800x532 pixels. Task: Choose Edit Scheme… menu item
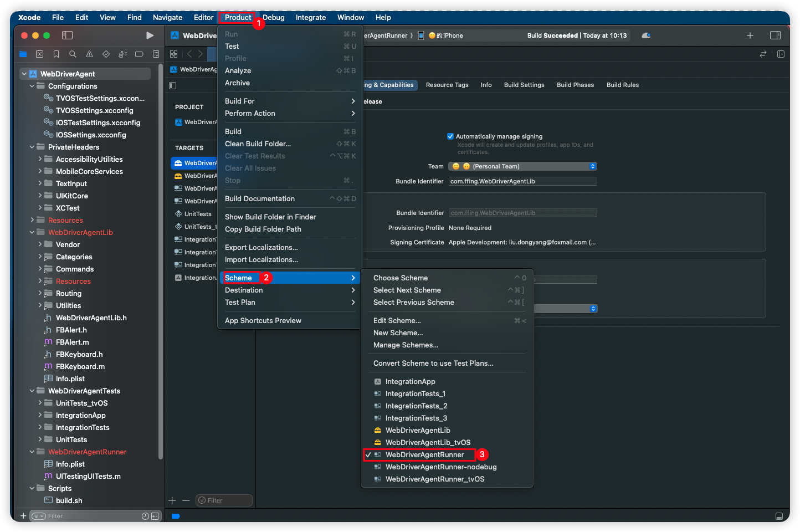click(397, 321)
